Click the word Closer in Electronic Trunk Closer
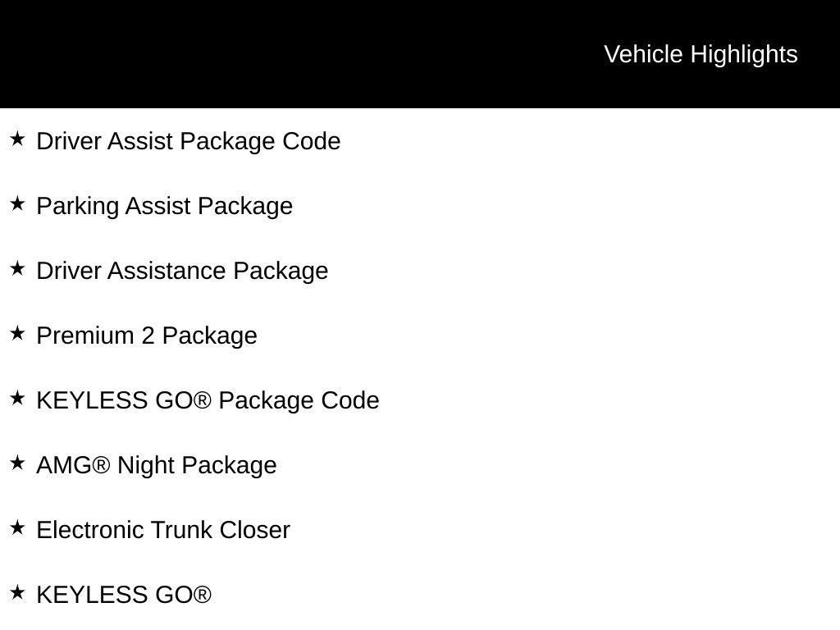The image size is (840, 630). coord(254,530)
